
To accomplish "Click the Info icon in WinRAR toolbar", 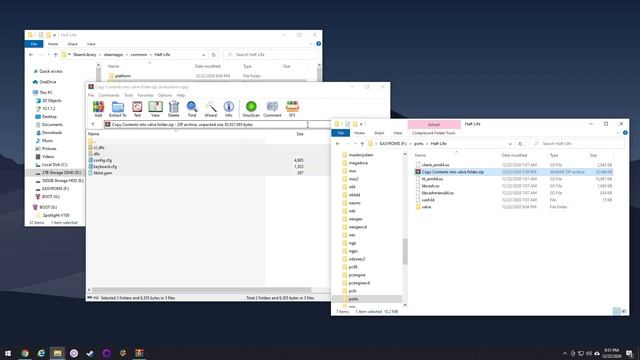I will (x=229, y=109).
